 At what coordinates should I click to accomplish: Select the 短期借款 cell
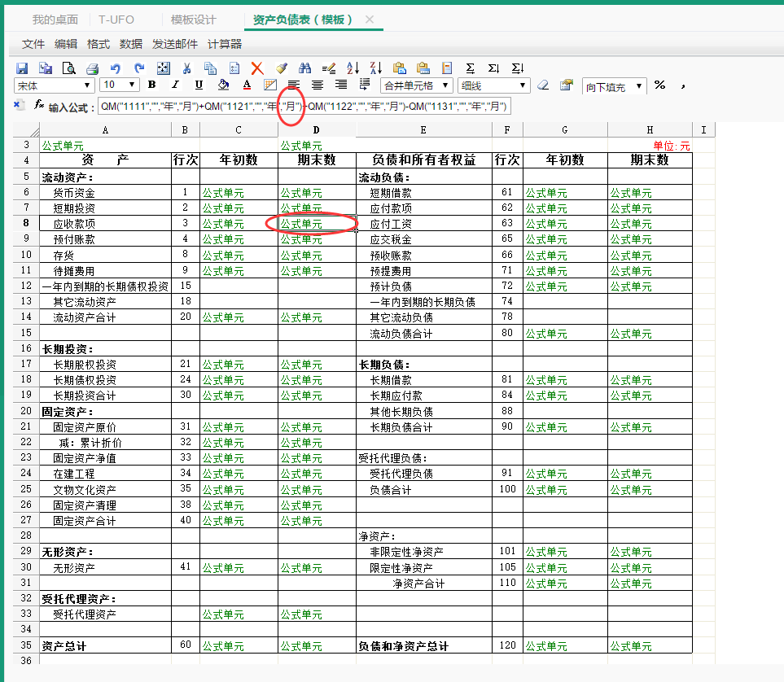[423, 193]
